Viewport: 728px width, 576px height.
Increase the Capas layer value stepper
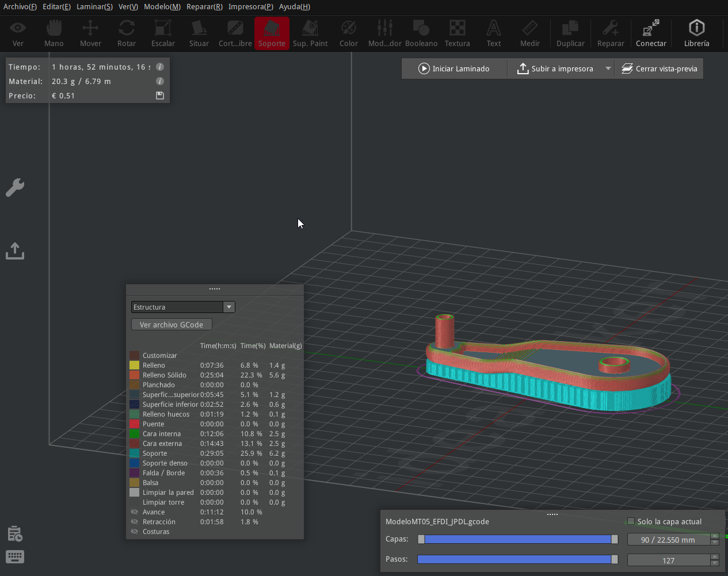coord(715,536)
